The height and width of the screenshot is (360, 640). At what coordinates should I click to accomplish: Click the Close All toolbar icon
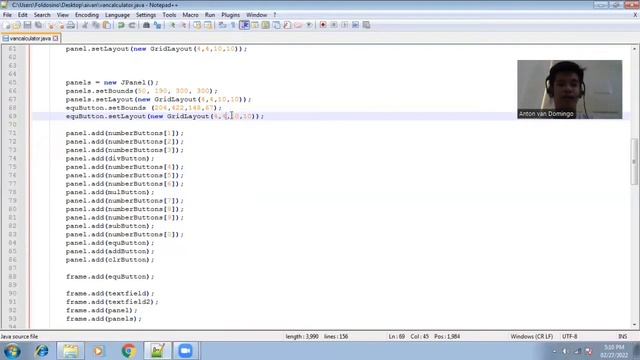pos(60,25)
